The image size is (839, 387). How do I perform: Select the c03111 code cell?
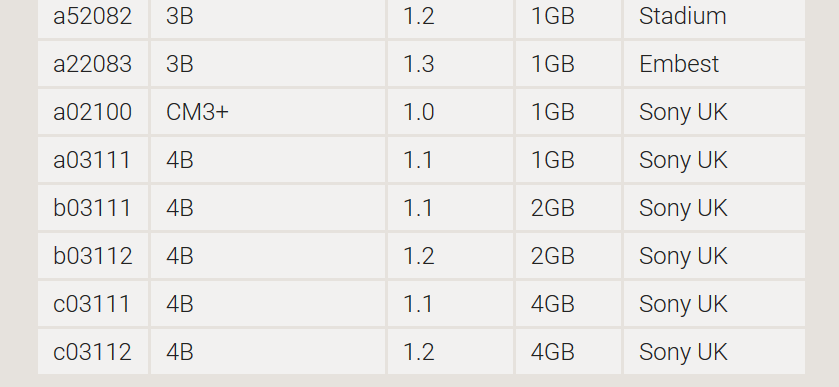tap(93, 304)
